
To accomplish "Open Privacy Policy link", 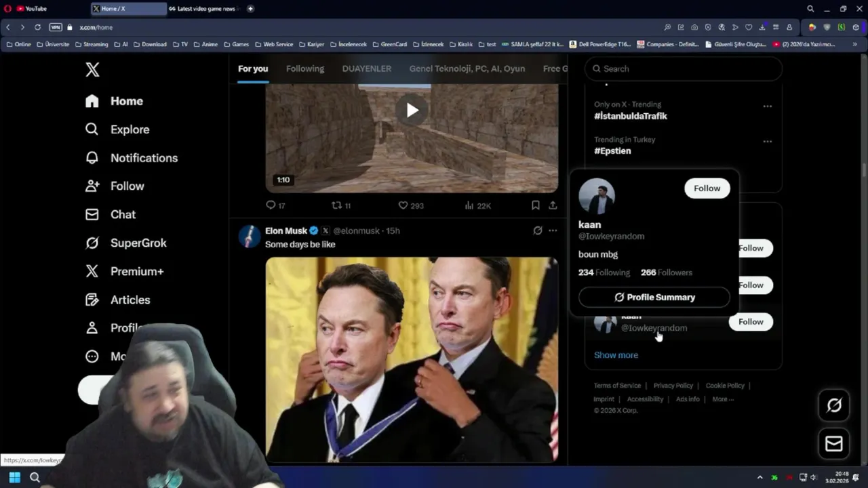I will click(x=673, y=386).
